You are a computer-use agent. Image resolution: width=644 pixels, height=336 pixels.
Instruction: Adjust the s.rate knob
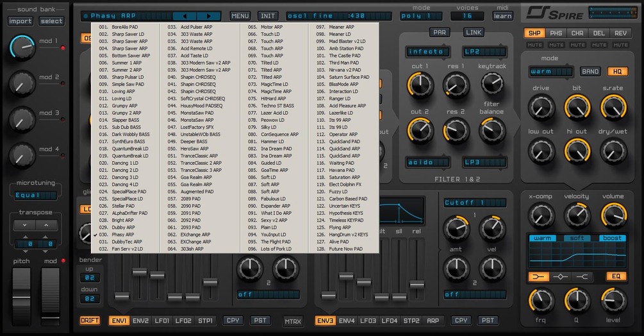613,108
